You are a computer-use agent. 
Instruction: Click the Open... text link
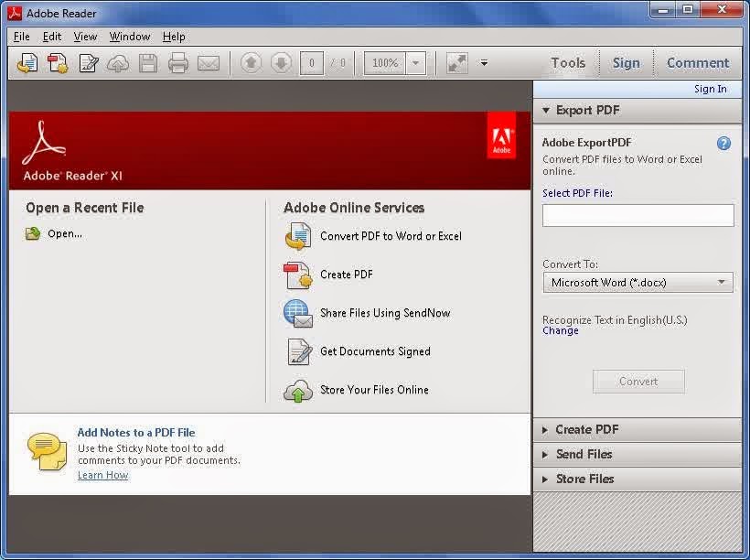click(65, 233)
